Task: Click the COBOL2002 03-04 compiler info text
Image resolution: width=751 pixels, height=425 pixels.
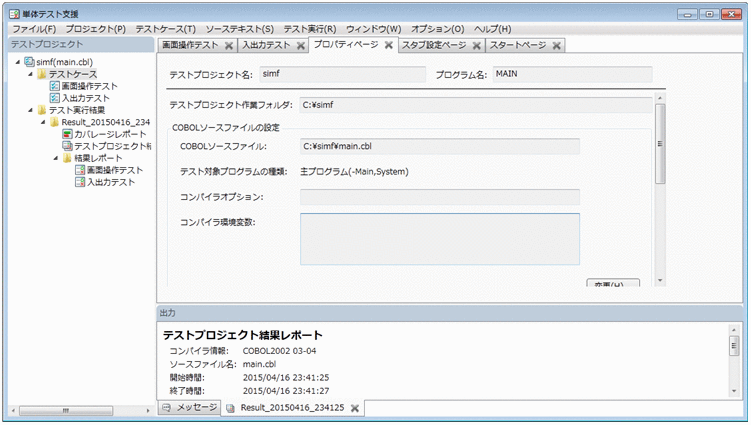Action: click(x=280, y=351)
